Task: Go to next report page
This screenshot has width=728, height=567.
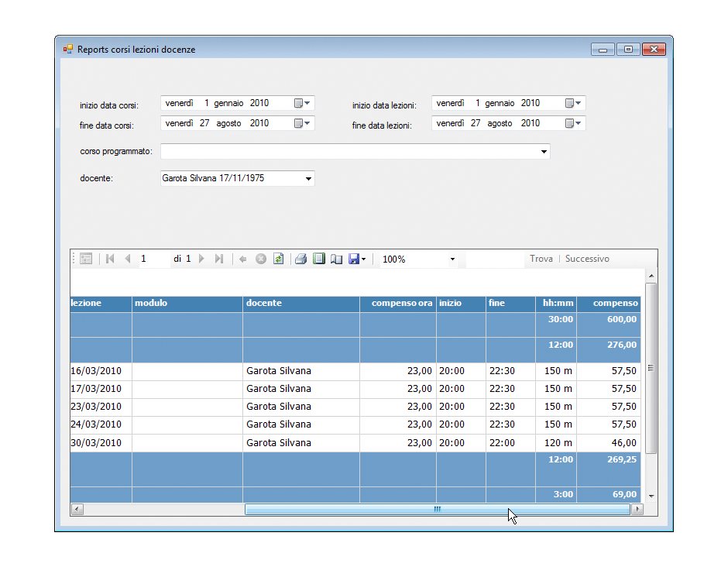Action: coord(201,259)
